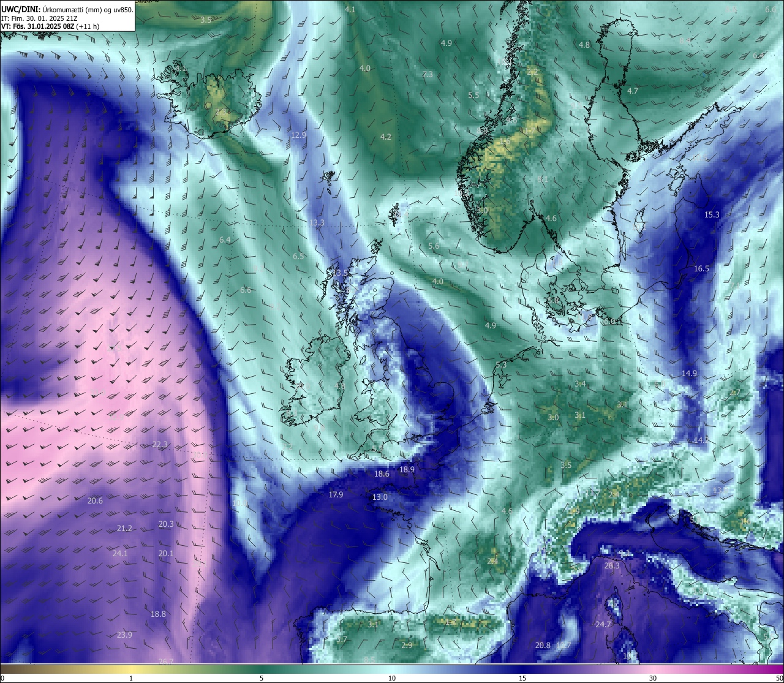This screenshot has height=683, width=784.
Task: Click the 5.5 value off Norway's coast
Action: 473,95
